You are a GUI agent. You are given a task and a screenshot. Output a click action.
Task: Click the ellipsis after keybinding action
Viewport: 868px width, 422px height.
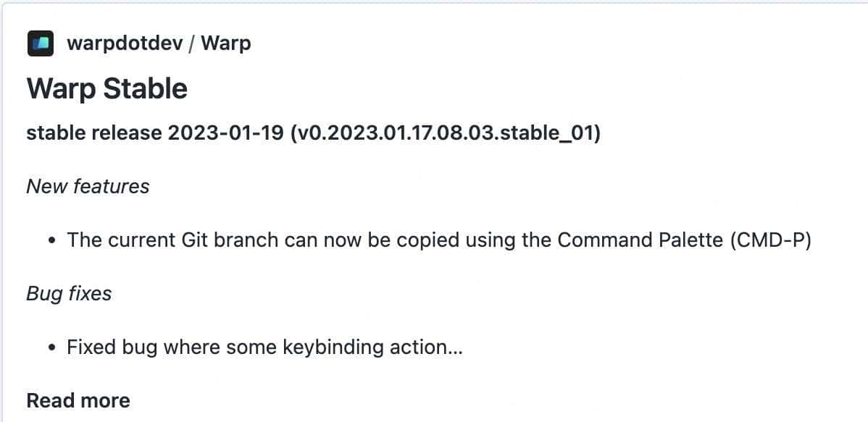[456, 348]
